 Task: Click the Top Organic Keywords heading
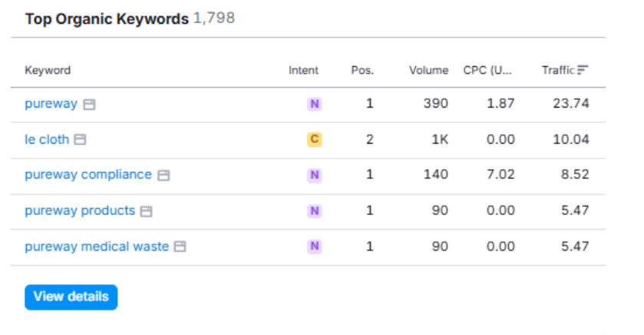click(107, 19)
